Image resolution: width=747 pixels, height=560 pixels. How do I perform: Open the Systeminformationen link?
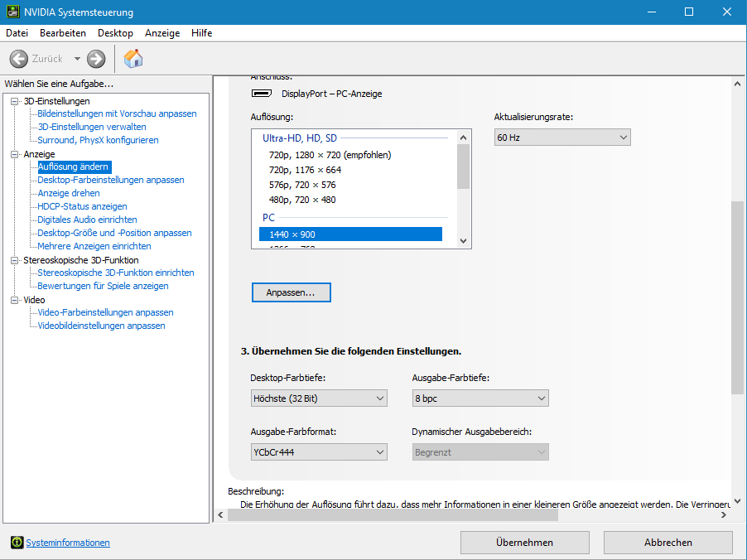68,543
